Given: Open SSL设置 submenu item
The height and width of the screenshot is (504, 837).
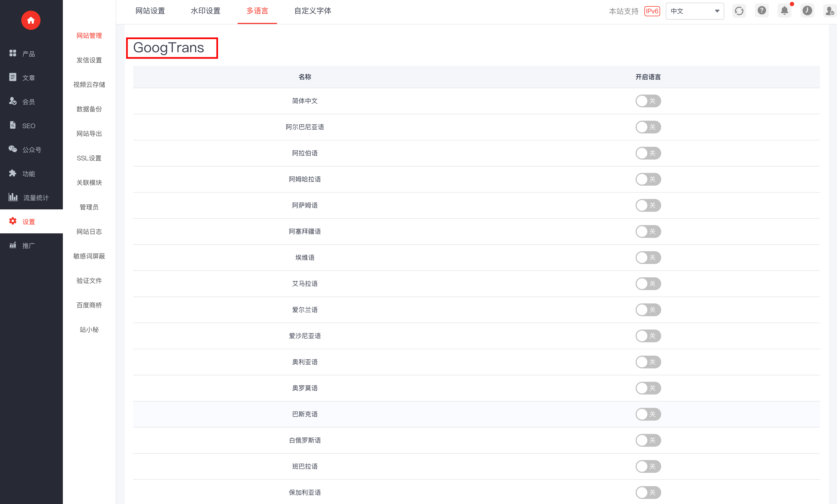Looking at the screenshot, I should tap(89, 158).
